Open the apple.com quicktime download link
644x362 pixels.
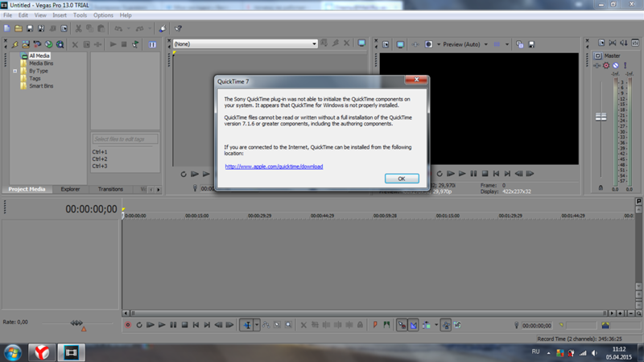pos(274,167)
